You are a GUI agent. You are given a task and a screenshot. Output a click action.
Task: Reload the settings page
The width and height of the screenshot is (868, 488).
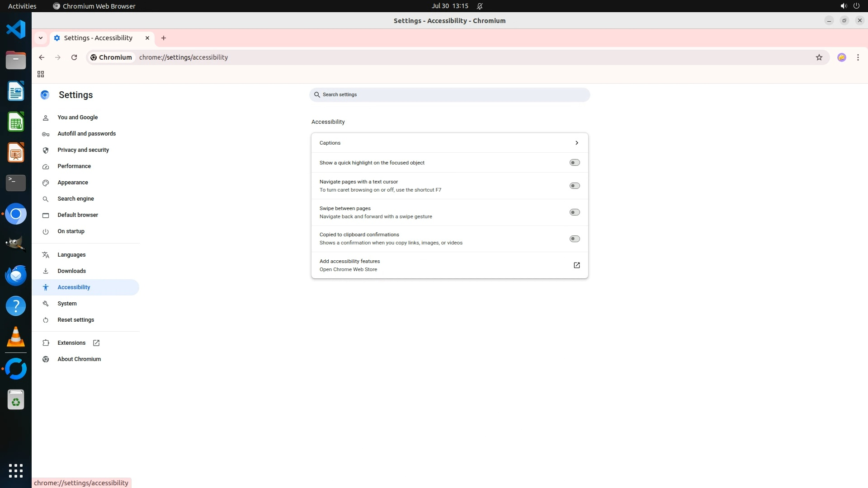click(x=74, y=57)
